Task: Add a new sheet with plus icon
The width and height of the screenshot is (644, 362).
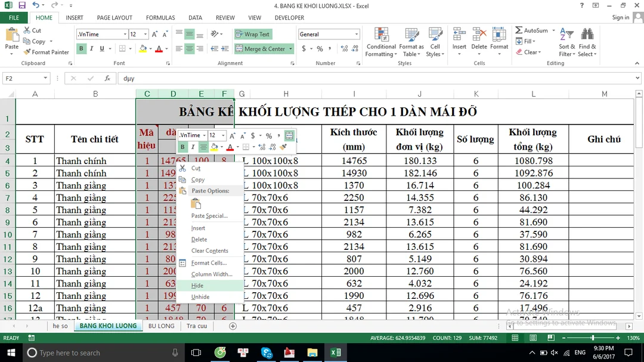Action: [233, 326]
